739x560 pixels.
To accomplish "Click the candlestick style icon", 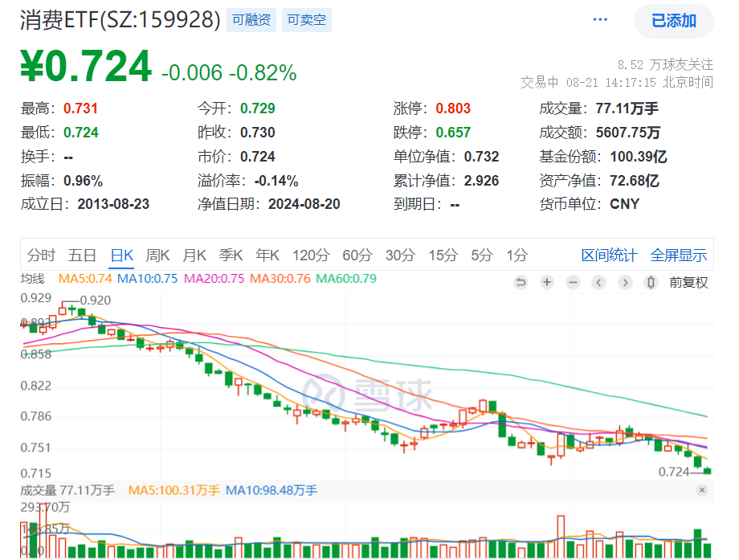I will [x=651, y=282].
